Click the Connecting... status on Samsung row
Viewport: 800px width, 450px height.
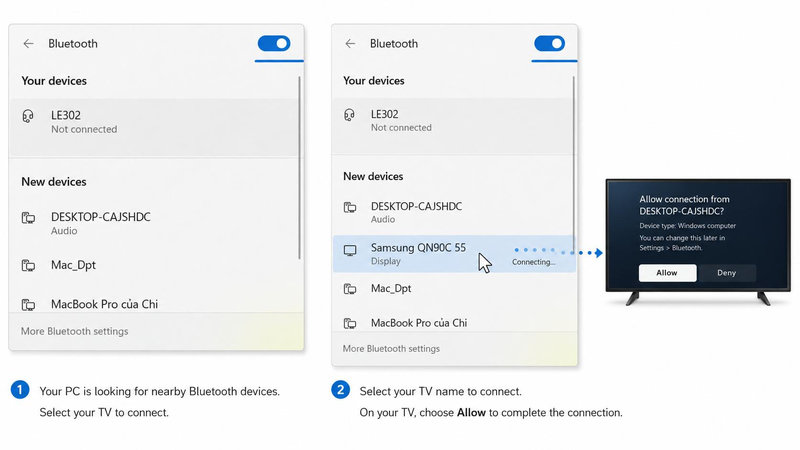coord(534,262)
